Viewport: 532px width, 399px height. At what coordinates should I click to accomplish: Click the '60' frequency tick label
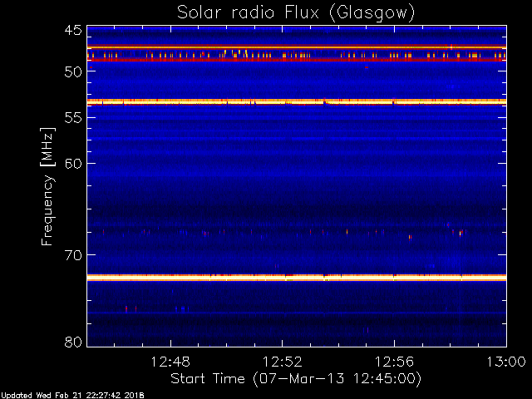(x=73, y=163)
